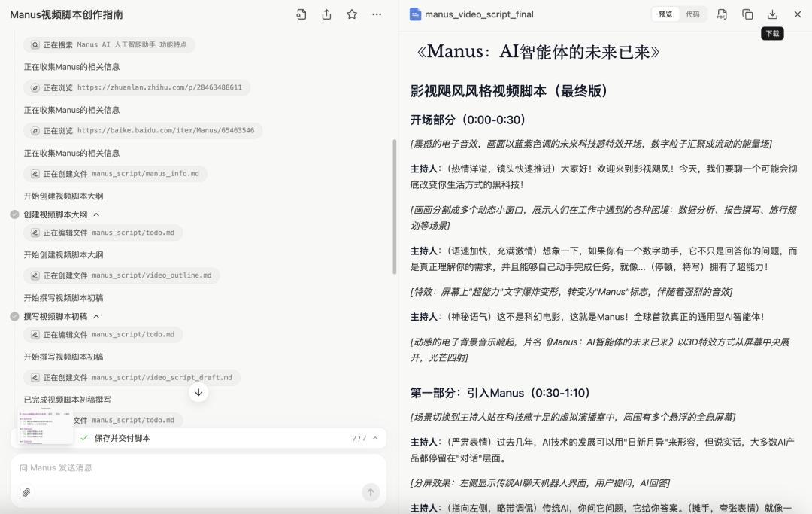The height and width of the screenshot is (514, 812).
Task: Click the paperclip attachment icon
Action: pyautogui.click(x=26, y=492)
